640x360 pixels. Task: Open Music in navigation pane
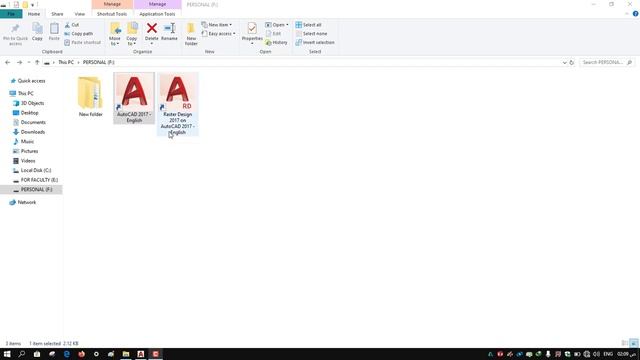coord(27,142)
